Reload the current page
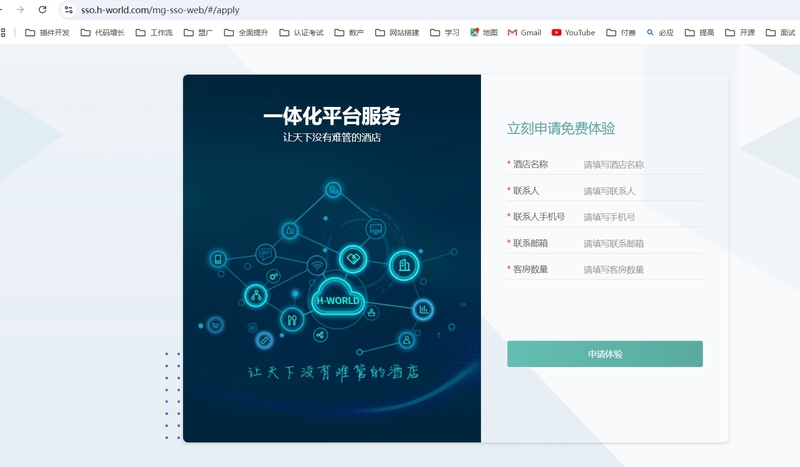This screenshot has width=800, height=467. [42, 10]
